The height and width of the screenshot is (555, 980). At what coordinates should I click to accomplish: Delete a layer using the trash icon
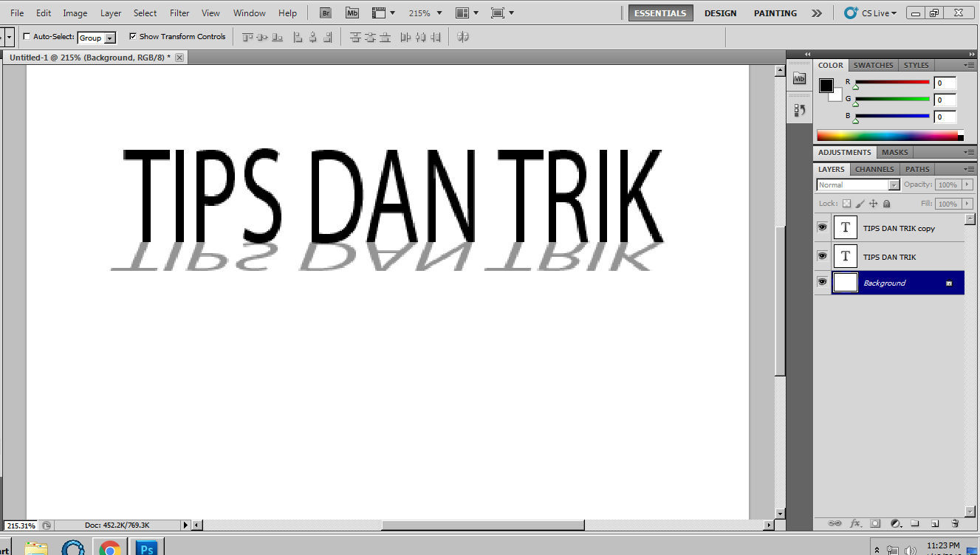[x=955, y=523]
